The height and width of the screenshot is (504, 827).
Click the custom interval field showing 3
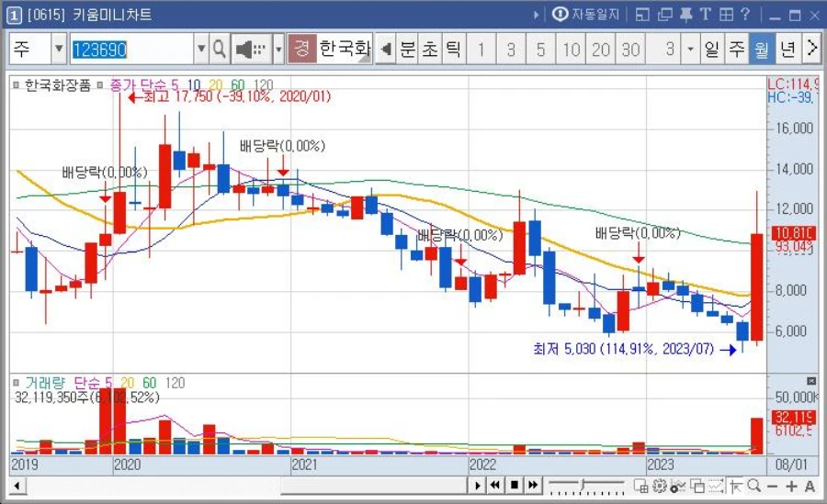point(663,50)
